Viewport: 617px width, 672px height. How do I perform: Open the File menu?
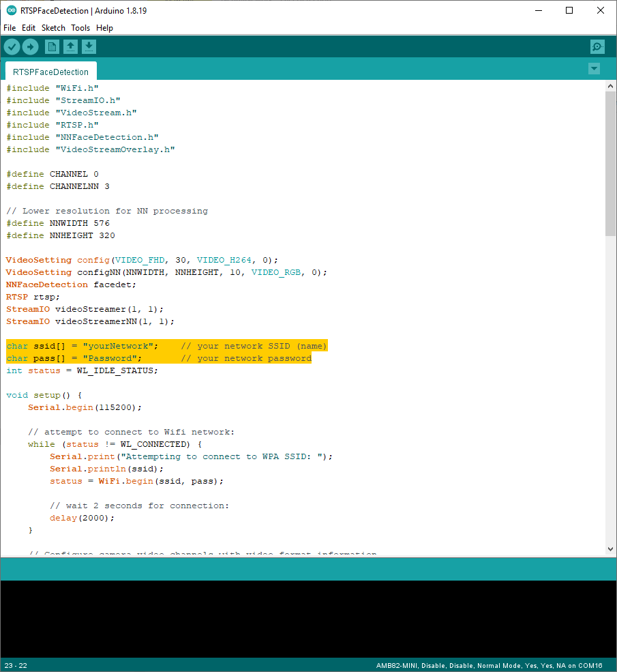point(10,28)
